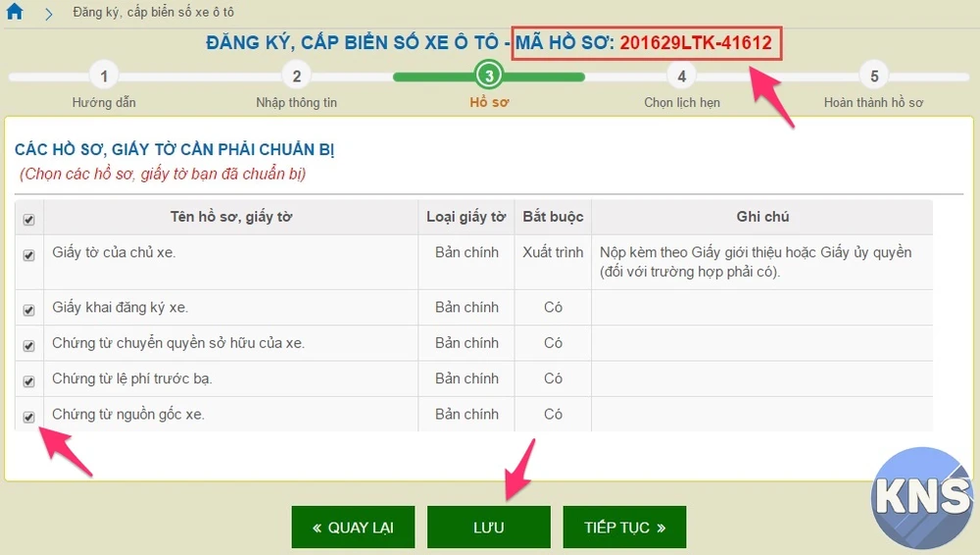Uncheck 'Chứng từ nguồn gốc xe' checkbox

[x=28, y=418]
